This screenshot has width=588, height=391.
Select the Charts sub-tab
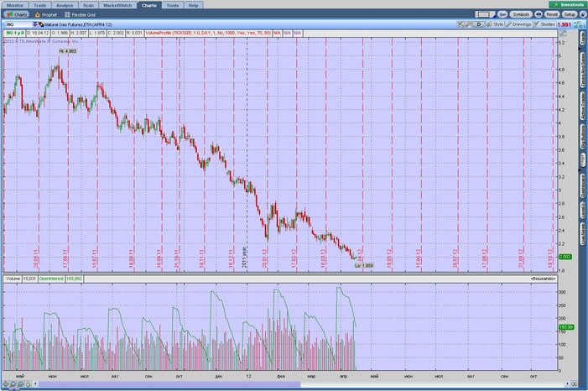coord(17,14)
